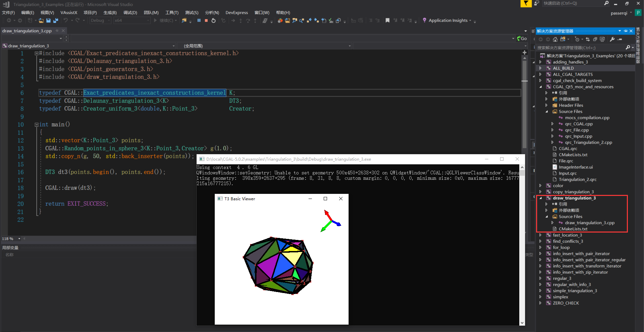644x332 pixels.
Task: Collapse the include block on line 1
Action: (36, 53)
